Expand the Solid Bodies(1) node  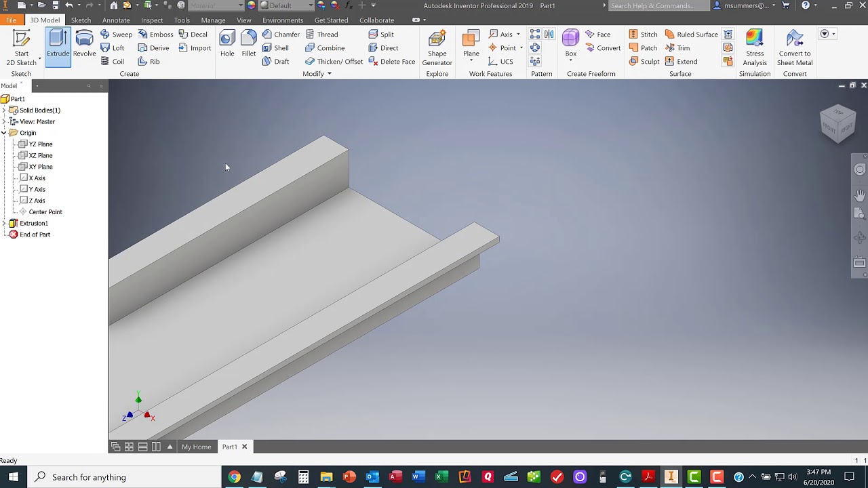tap(4, 110)
